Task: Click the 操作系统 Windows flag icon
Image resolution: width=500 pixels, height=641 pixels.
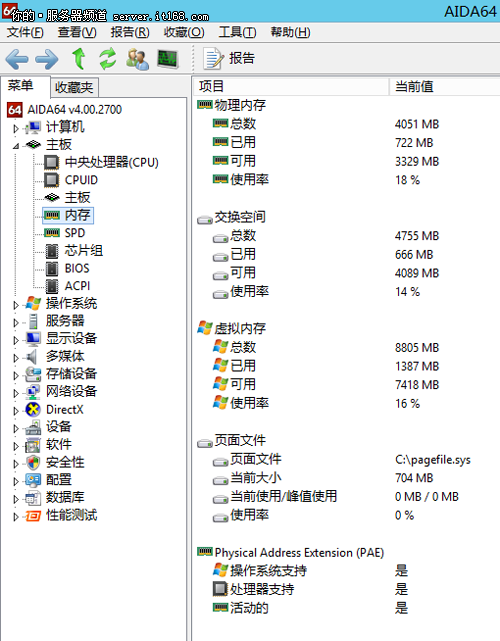Action: (x=33, y=304)
